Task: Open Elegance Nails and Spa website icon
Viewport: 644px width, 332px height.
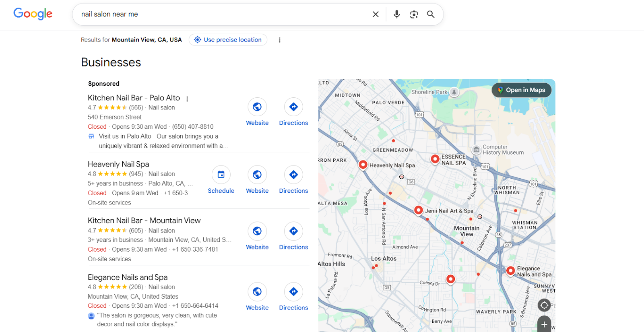Action: pos(257,291)
